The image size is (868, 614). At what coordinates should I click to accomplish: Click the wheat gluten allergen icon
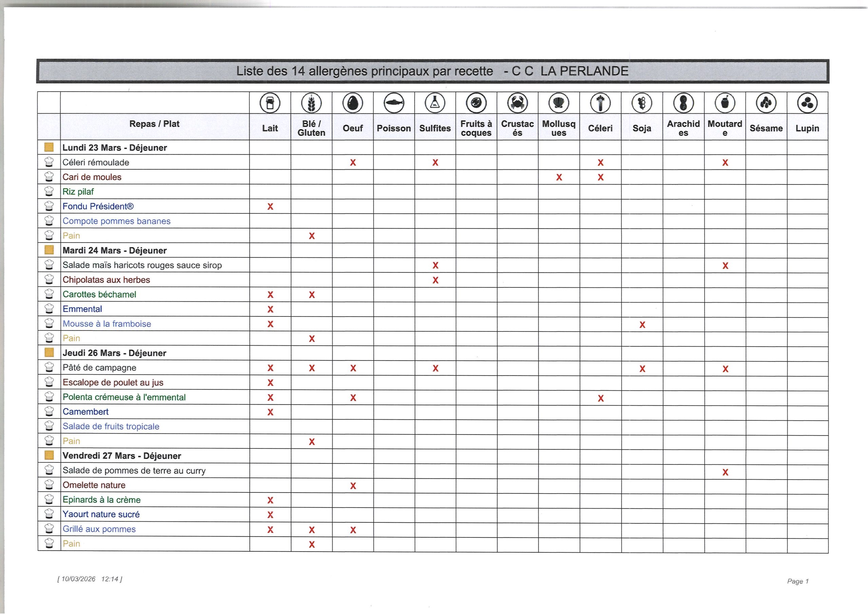[311, 103]
